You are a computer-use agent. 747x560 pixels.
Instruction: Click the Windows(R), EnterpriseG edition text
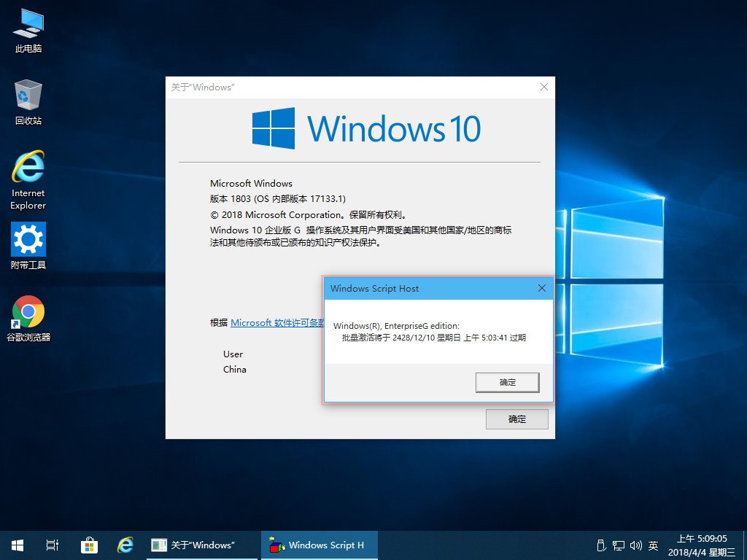point(396,326)
